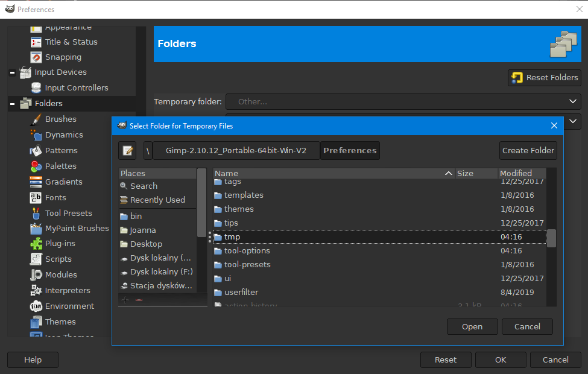Image resolution: width=588 pixels, height=374 pixels.
Task: Click the Plug-ins puzzle icon
Action: tap(36, 244)
